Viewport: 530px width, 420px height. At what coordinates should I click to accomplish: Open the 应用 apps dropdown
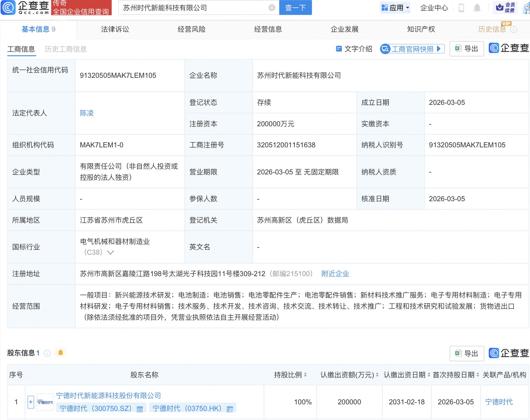point(395,8)
